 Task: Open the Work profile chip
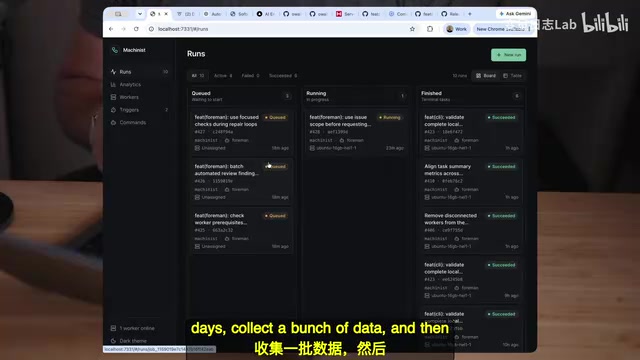click(456, 29)
